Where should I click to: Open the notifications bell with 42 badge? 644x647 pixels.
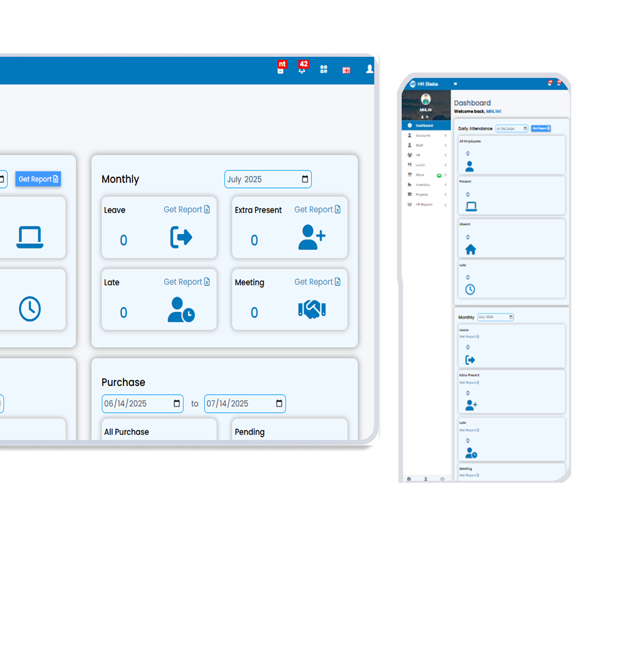point(302,70)
